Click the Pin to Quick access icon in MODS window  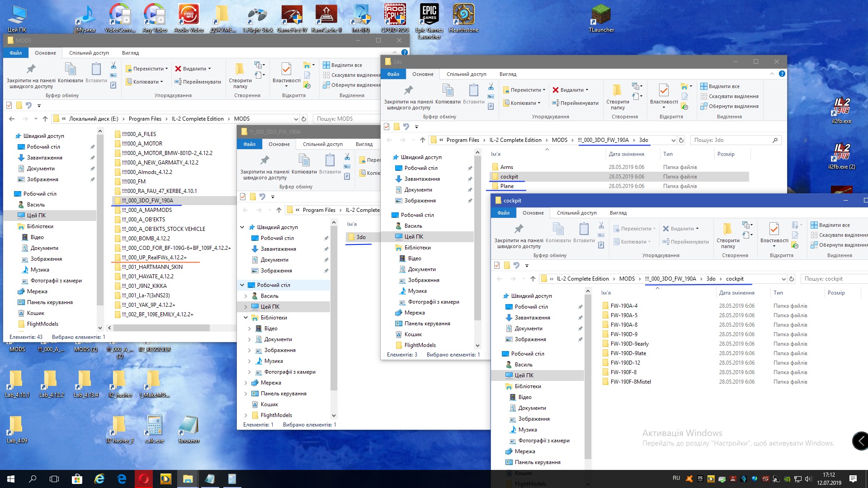coord(31,69)
